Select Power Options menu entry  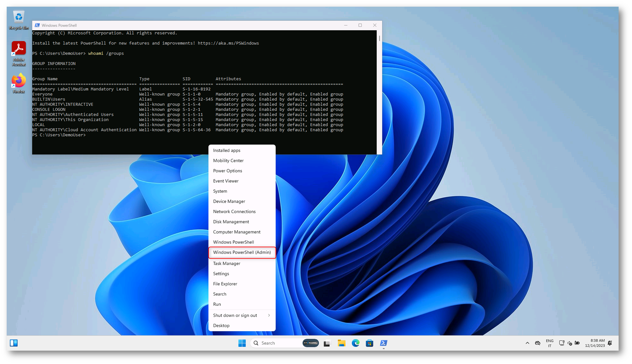(x=242, y=171)
